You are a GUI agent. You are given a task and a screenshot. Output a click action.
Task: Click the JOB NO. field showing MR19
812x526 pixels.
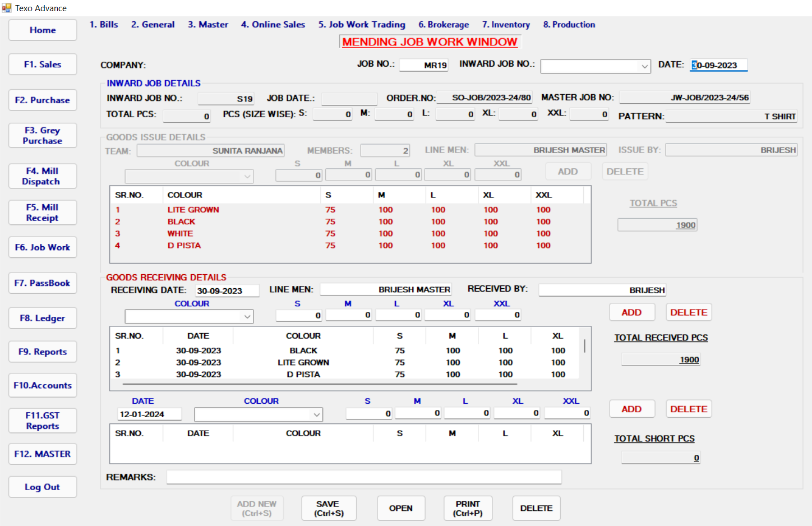coord(424,65)
